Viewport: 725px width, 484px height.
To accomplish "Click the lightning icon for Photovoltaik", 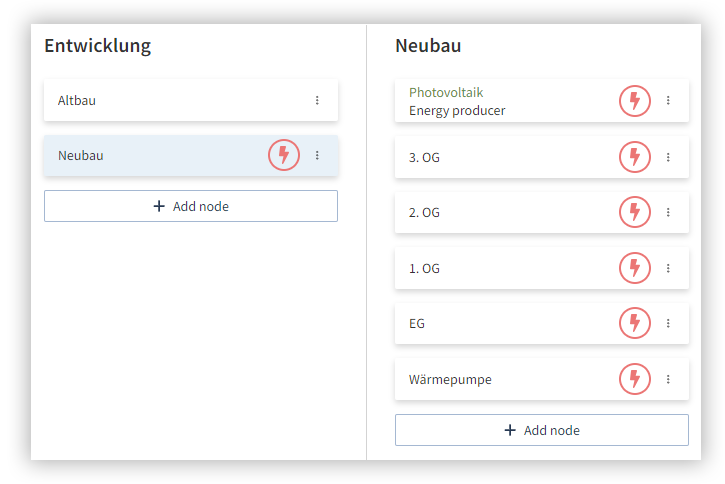I will click(634, 100).
